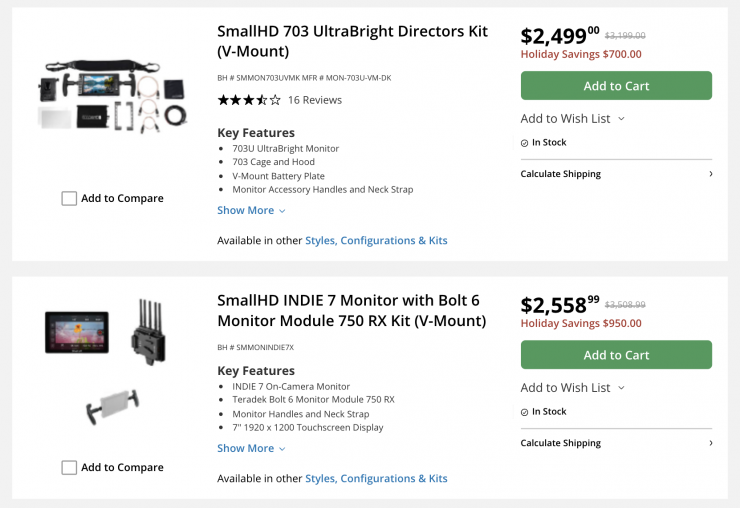The width and height of the screenshot is (740, 508).
Task: Expand Show More under INDIE 7 features
Action: coord(251,448)
